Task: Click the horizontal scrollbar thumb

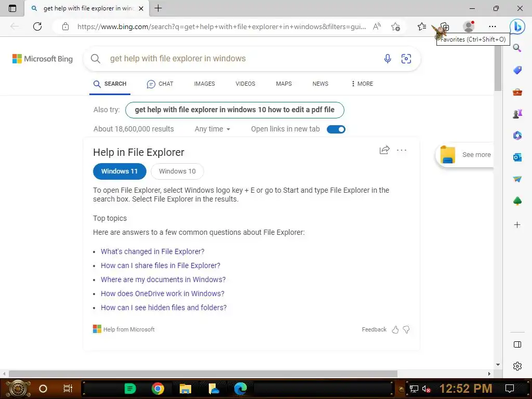Action: coord(203,374)
